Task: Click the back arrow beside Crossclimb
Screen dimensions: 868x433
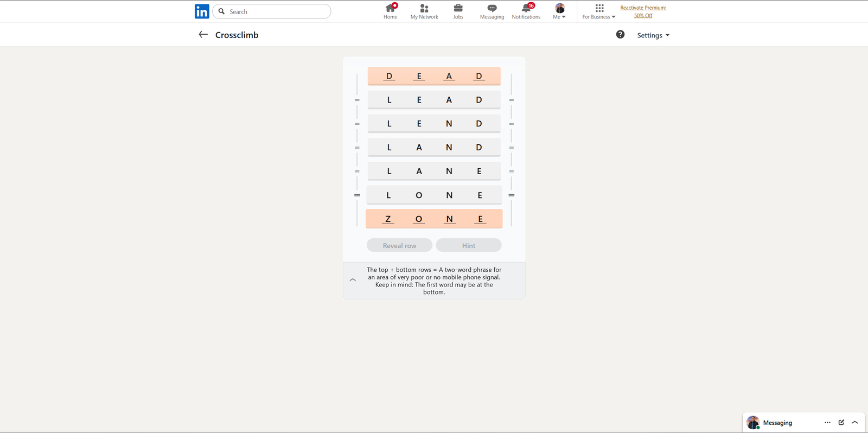Action: click(203, 35)
